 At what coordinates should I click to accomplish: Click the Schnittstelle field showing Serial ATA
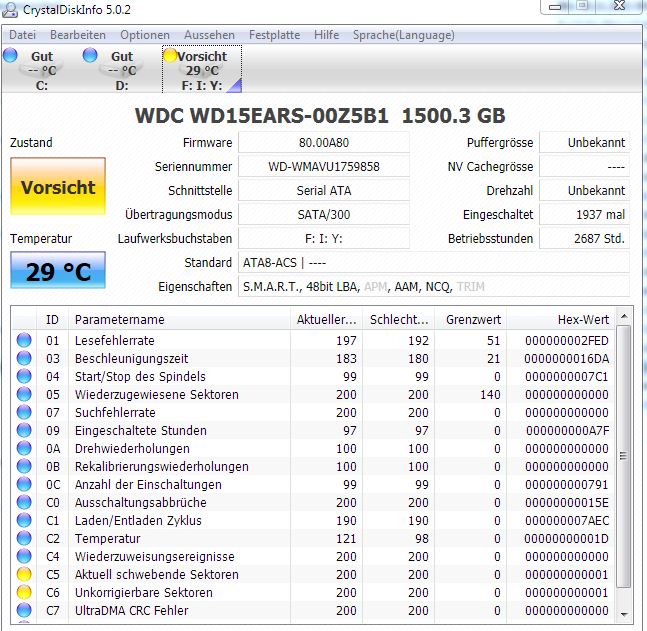[x=324, y=191]
